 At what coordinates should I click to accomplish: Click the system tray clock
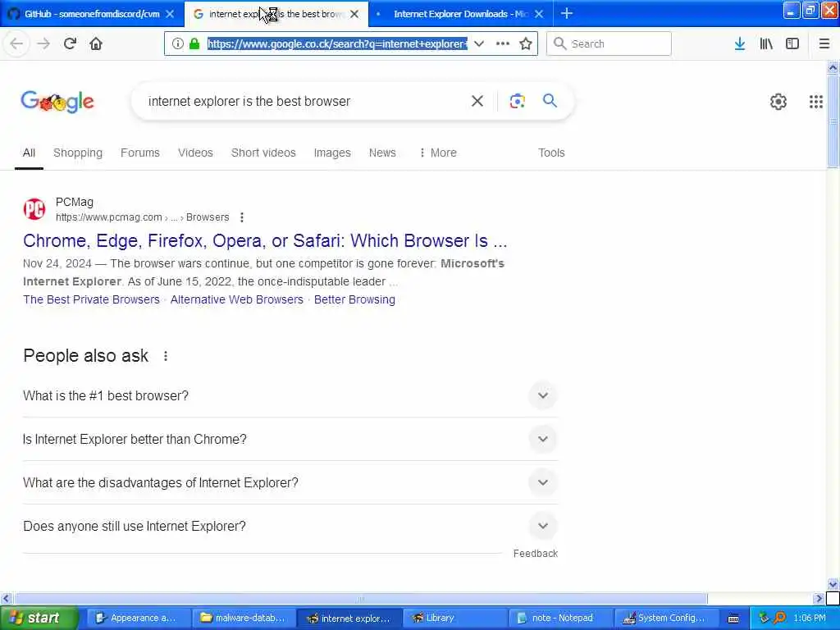coord(810,618)
